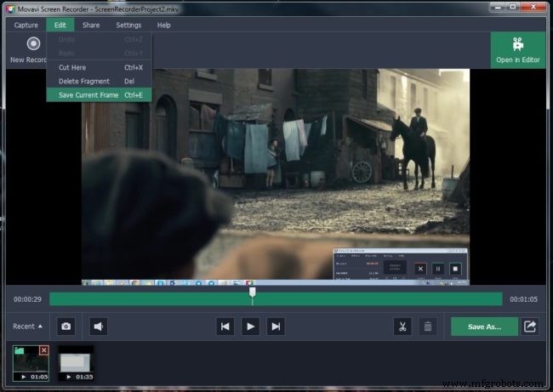This screenshot has width=553, height=392.
Task: Minimize the Movavi Screen Recorder window
Action: pyautogui.click(x=498, y=7)
